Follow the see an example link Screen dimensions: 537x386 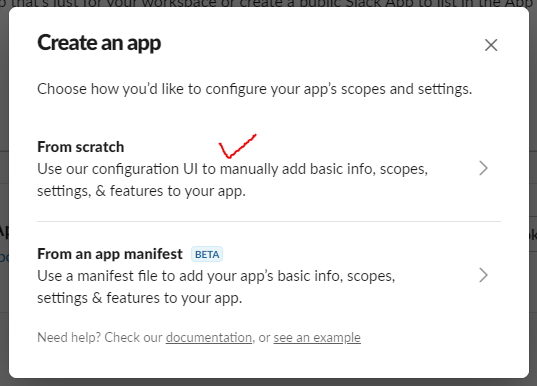(x=317, y=338)
